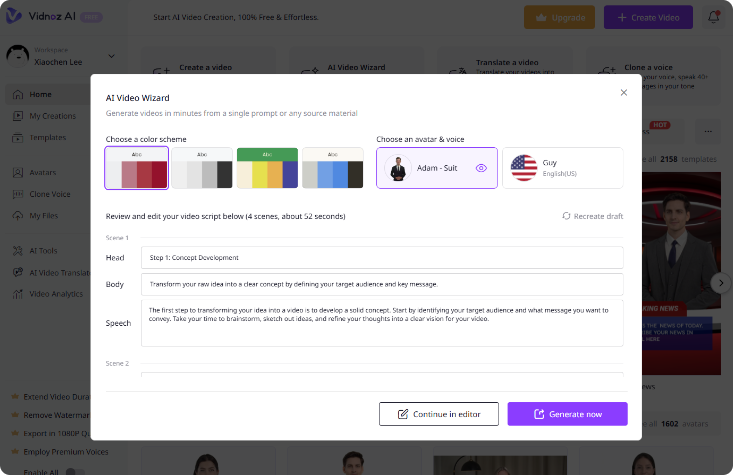Click the Vidnoz AI logo icon

point(14,17)
